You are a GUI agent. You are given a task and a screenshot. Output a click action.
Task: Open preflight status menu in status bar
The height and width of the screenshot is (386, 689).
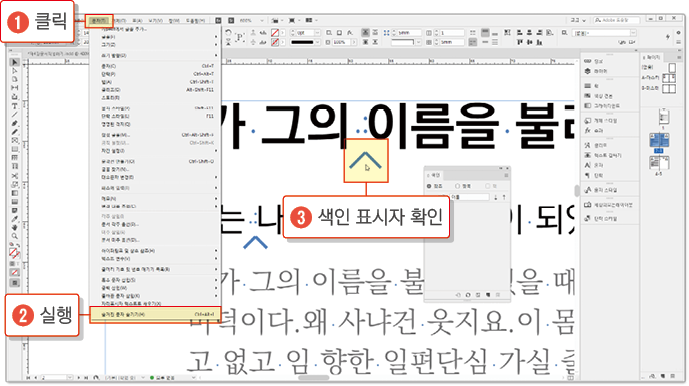[193, 378]
